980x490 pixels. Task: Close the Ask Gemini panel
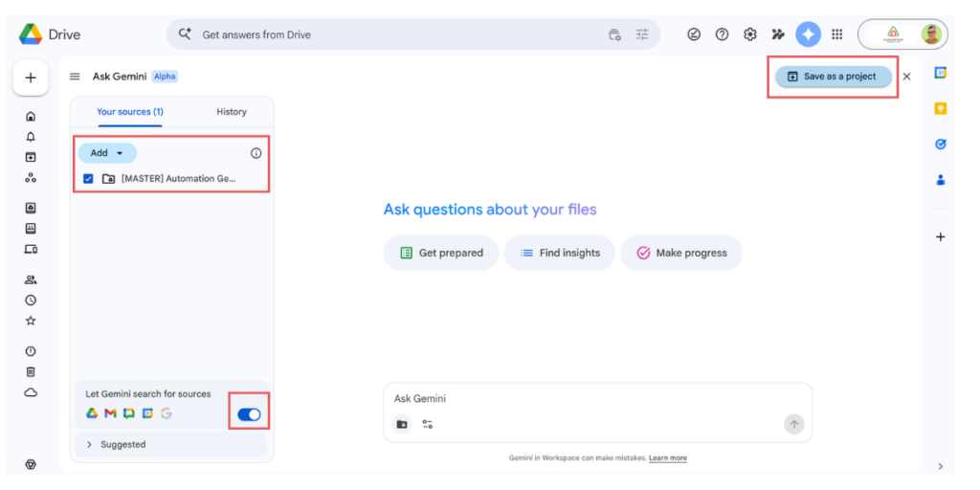pyautogui.click(x=907, y=77)
